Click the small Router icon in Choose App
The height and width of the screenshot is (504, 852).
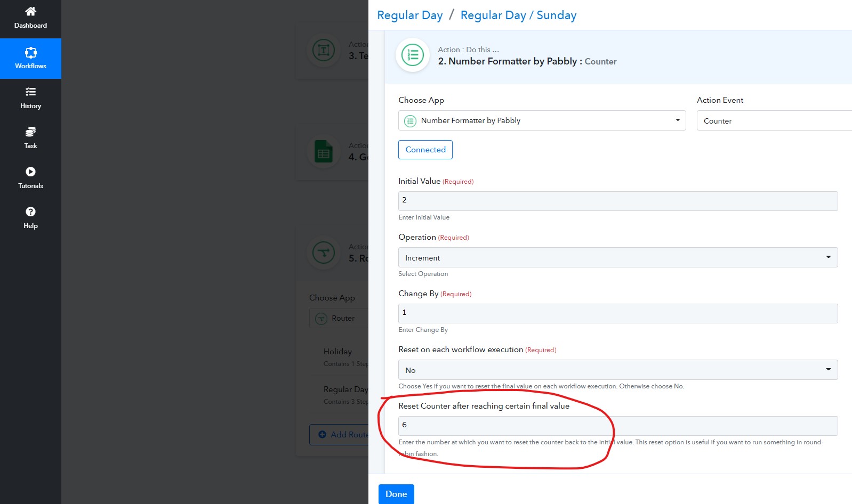[x=321, y=319]
